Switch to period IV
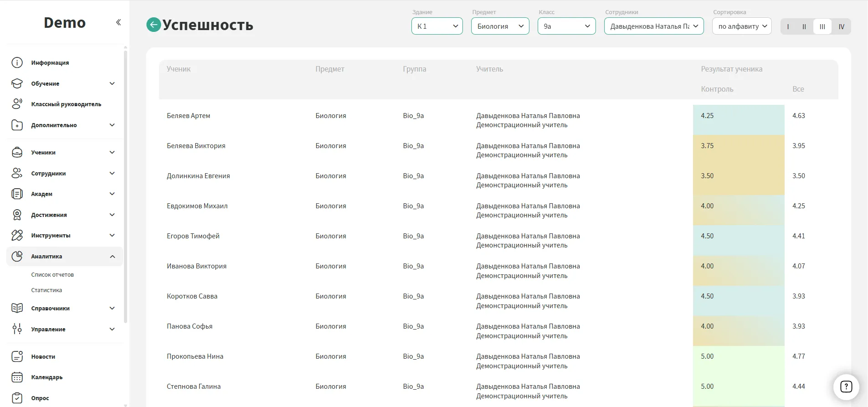The height and width of the screenshot is (407, 868). pyautogui.click(x=841, y=26)
